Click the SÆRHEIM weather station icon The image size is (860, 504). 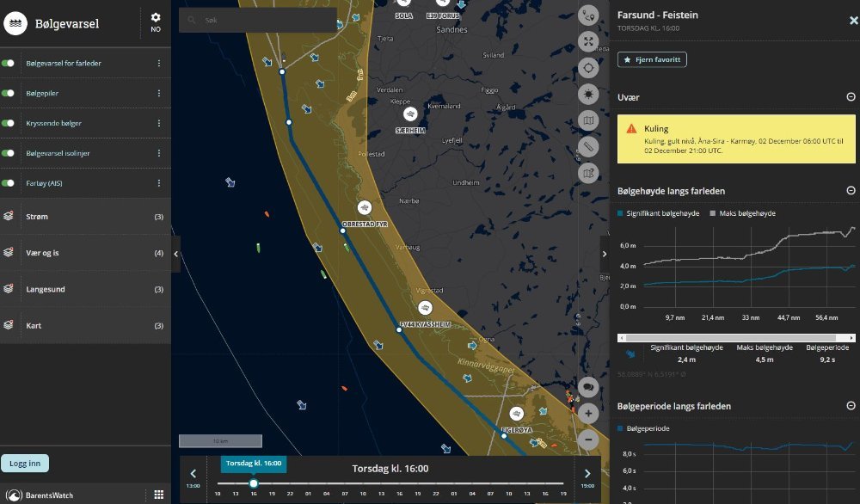[x=410, y=114]
